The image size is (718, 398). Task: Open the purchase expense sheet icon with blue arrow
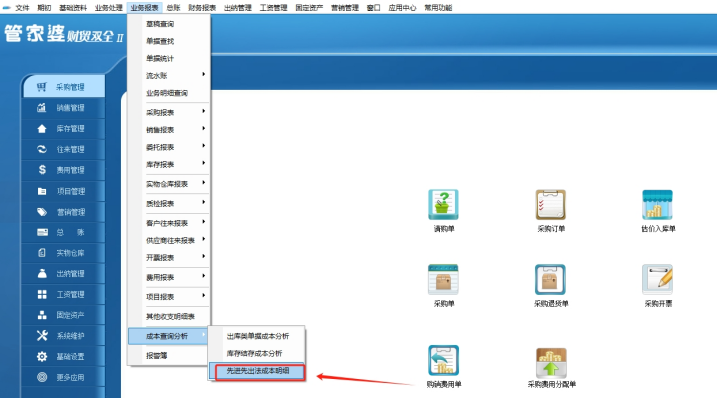pyautogui.click(x=443, y=361)
